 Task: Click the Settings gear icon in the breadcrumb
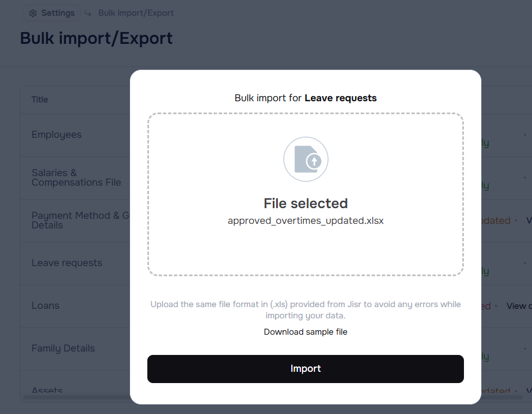coord(33,13)
